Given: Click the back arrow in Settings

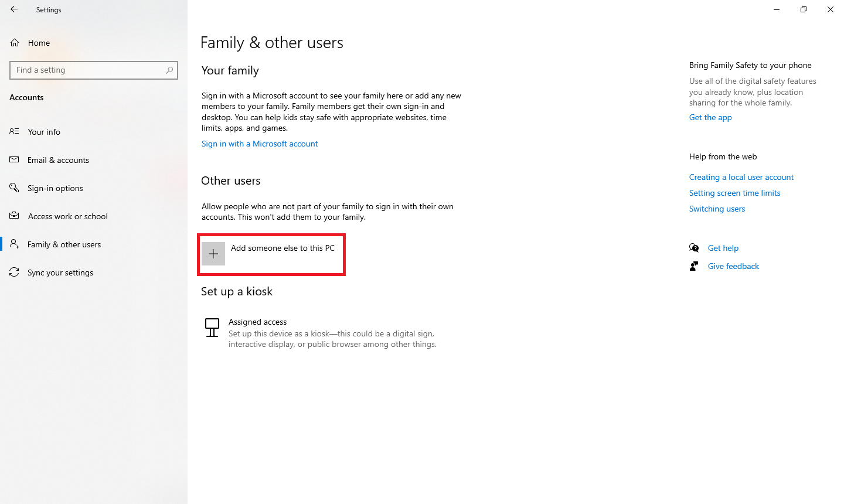Looking at the screenshot, I should (14, 9).
